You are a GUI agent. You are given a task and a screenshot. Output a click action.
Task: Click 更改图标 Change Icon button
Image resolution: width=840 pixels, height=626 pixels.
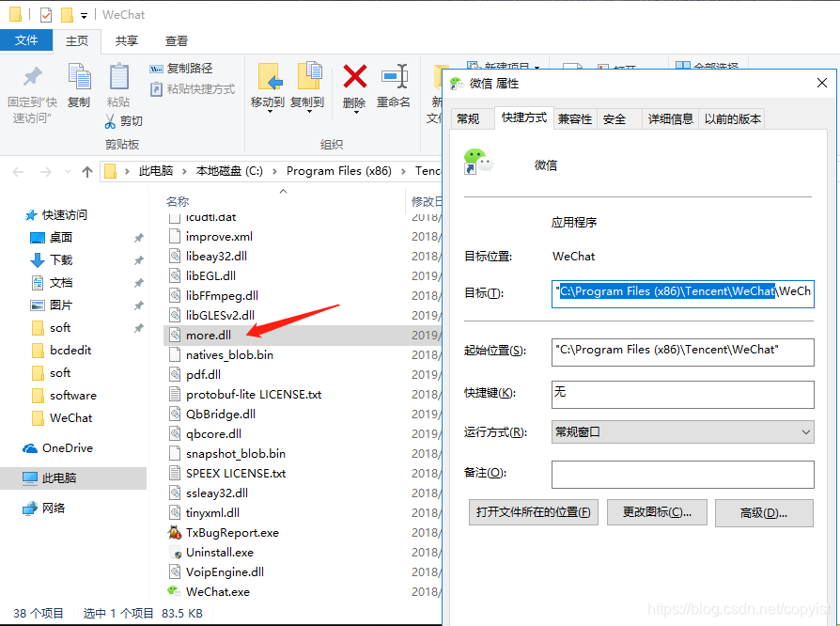(657, 512)
